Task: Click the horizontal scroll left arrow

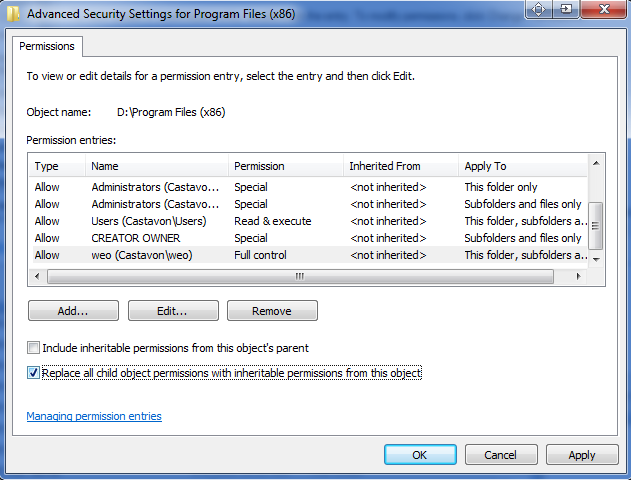Action: pos(37,276)
